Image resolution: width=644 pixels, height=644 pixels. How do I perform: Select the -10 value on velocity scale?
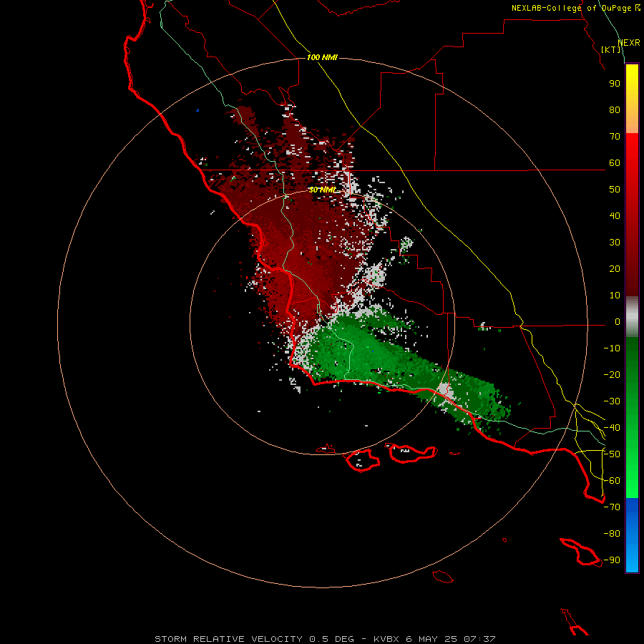tap(612, 348)
